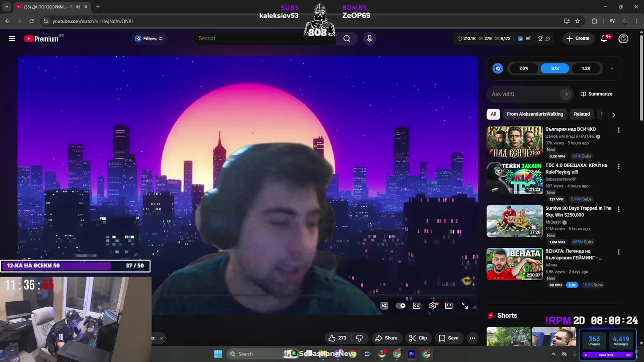The height and width of the screenshot is (362, 644).
Task: Open the vidIQ icon in player controls
Action: (384, 306)
